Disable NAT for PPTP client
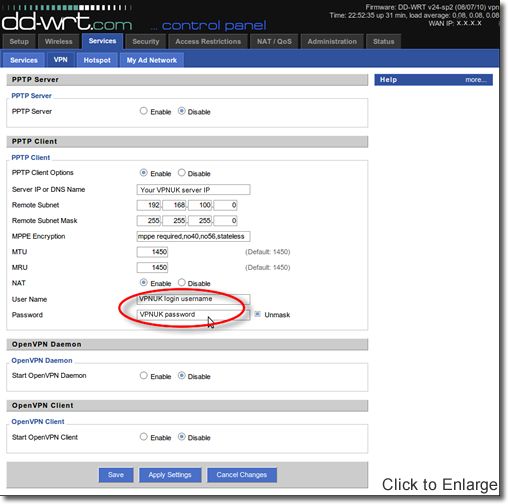The height and width of the screenshot is (504, 508). point(182,283)
